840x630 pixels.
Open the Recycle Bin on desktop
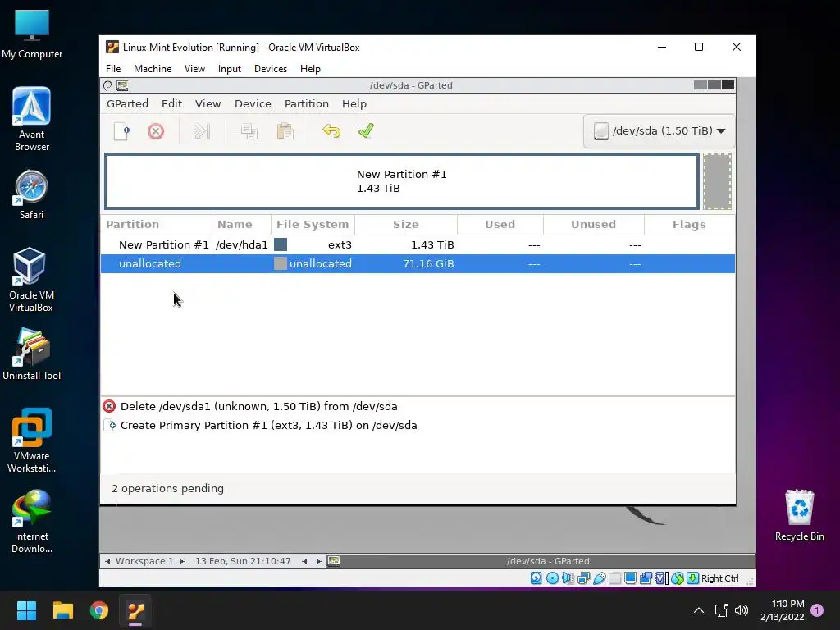point(799,515)
